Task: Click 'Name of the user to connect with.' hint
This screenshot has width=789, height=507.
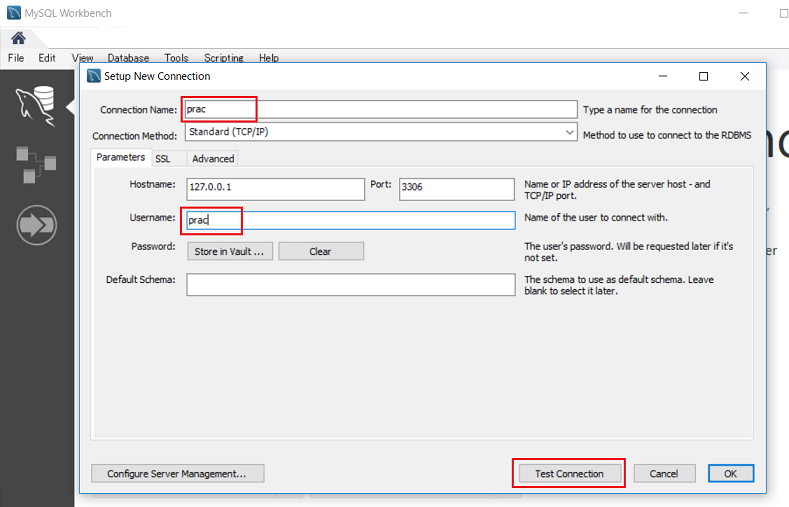Action: point(596,217)
